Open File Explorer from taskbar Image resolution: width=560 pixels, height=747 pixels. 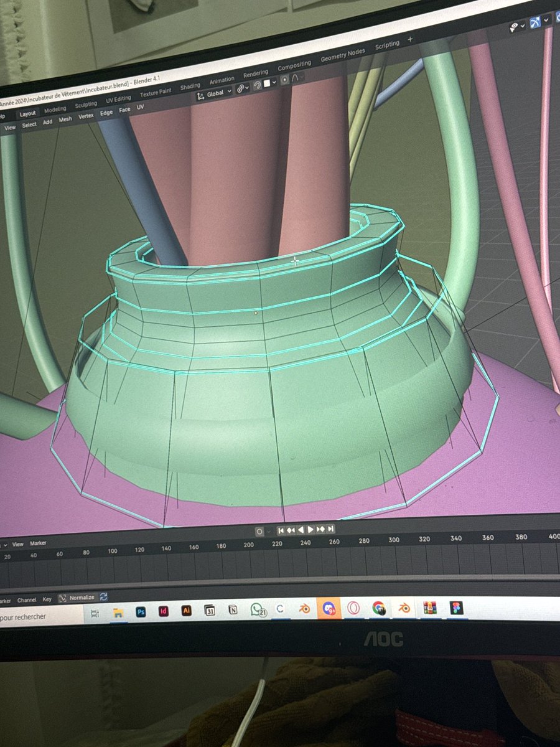tap(118, 613)
